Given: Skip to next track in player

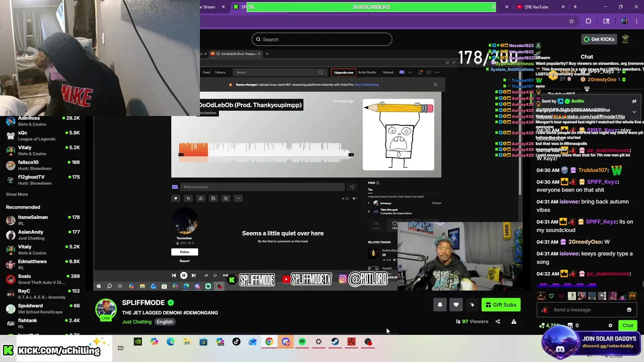Looking at the screenshot, I should pyautogui.click(x=194, y=276).
